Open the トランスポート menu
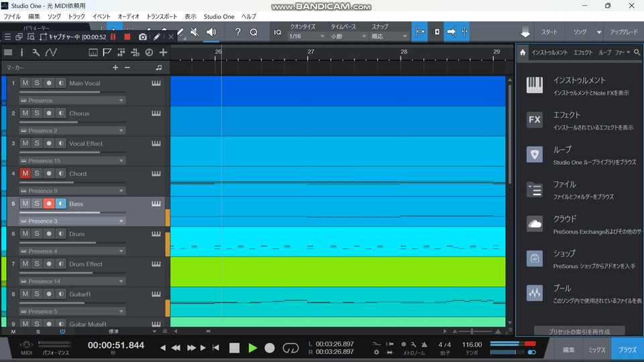644x362 pixels. 162,16
